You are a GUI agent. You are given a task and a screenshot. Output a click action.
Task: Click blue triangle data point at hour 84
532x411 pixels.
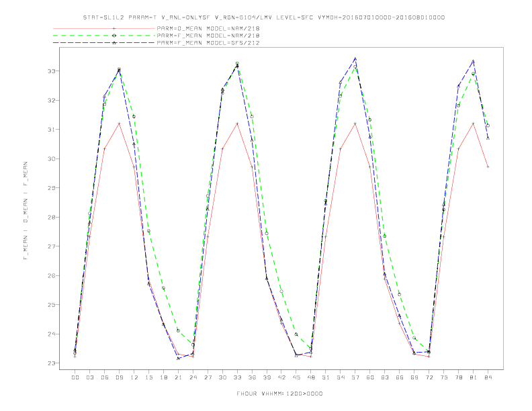[x=488, y=138]
